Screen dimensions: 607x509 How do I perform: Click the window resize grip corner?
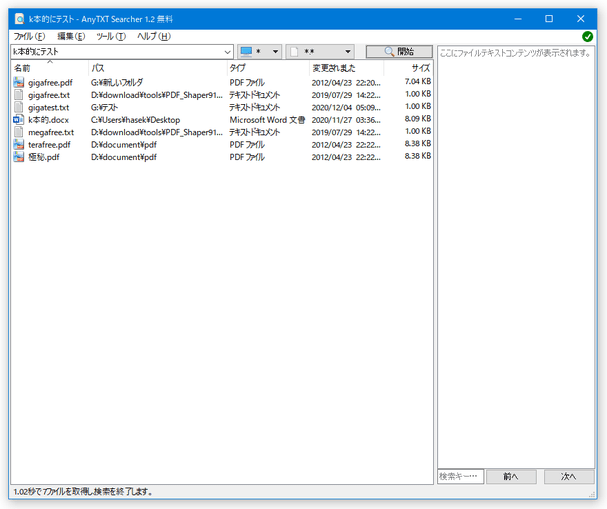coord(592,494)
